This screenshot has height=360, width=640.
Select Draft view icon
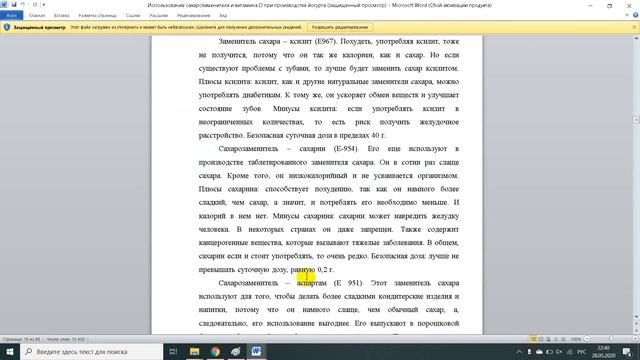tap(563, 339)
